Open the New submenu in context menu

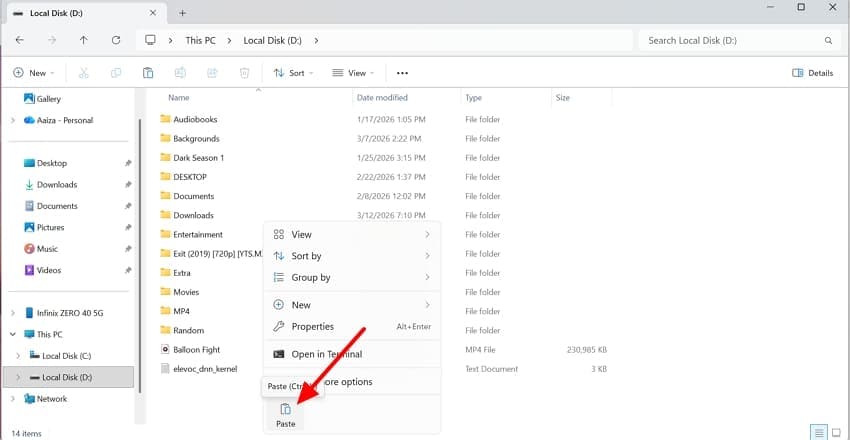(352, 305)
